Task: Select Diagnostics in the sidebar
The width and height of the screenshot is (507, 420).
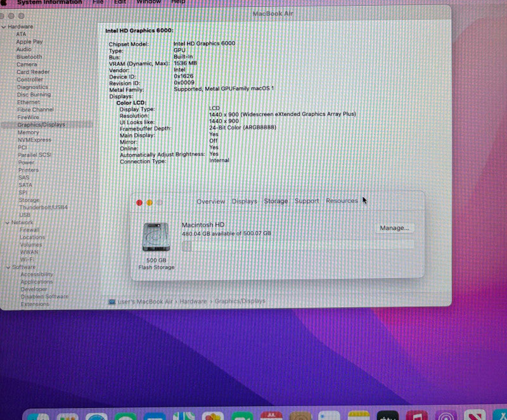Action: tap(32, 87)
